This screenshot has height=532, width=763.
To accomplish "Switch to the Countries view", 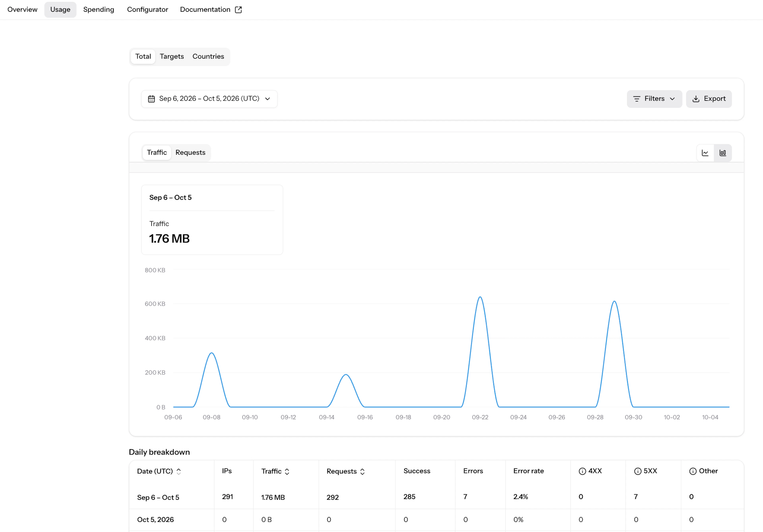I will 208,56.
